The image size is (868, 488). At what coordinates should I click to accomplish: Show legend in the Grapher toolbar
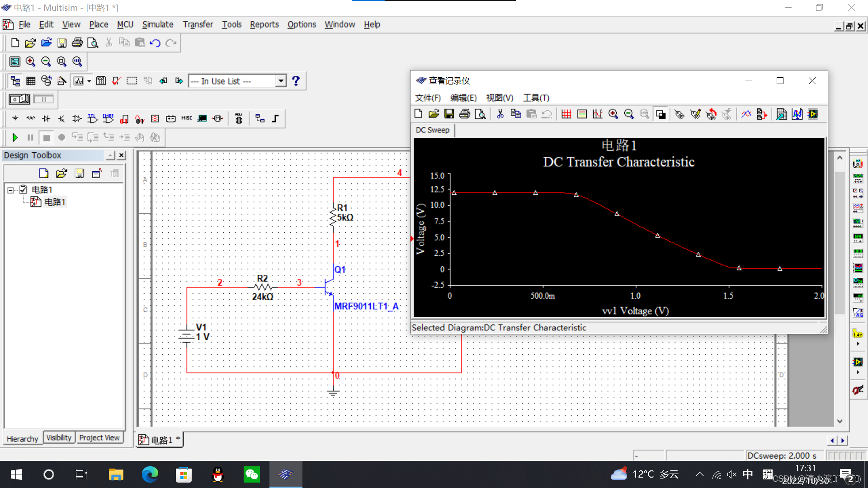[582, 114]
